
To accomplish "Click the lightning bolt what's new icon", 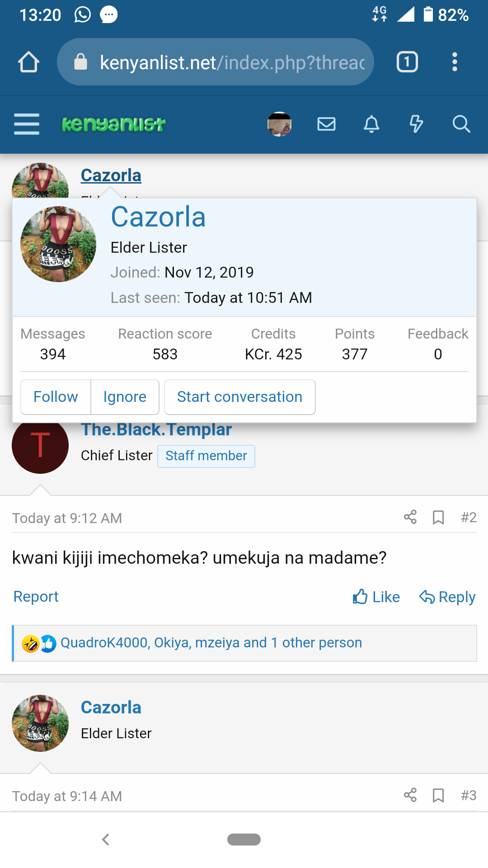I will point(416,124).
